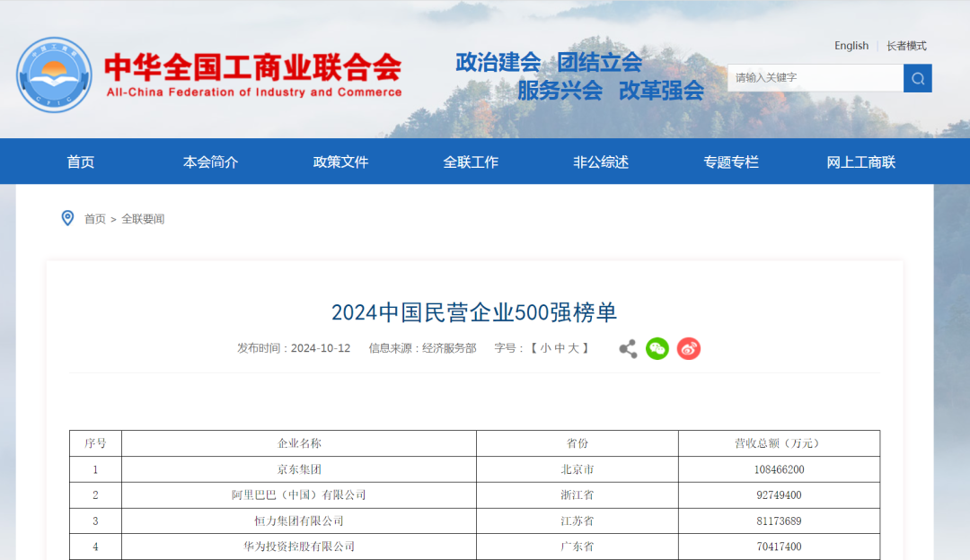Screen dimensions: 970x560
Task: Share article via the red Weibo icon
Action: click(x=689, y=348)
